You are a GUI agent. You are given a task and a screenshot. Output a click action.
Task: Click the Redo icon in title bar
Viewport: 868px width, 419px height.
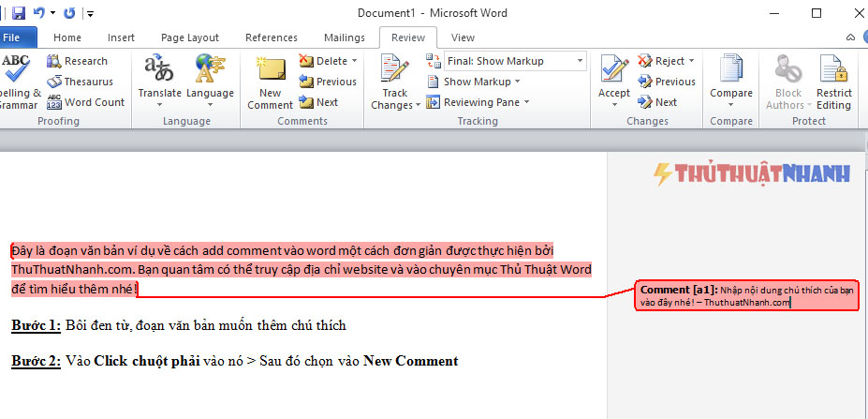pyautogui.click(x=69, y=13)
